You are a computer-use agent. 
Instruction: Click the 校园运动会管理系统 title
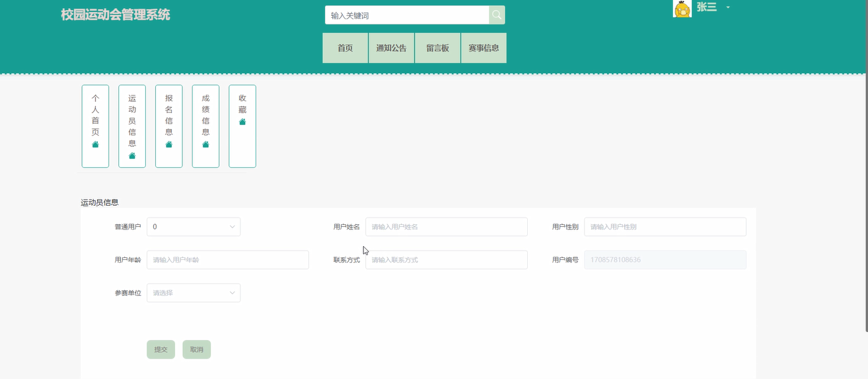click(116, 15)
